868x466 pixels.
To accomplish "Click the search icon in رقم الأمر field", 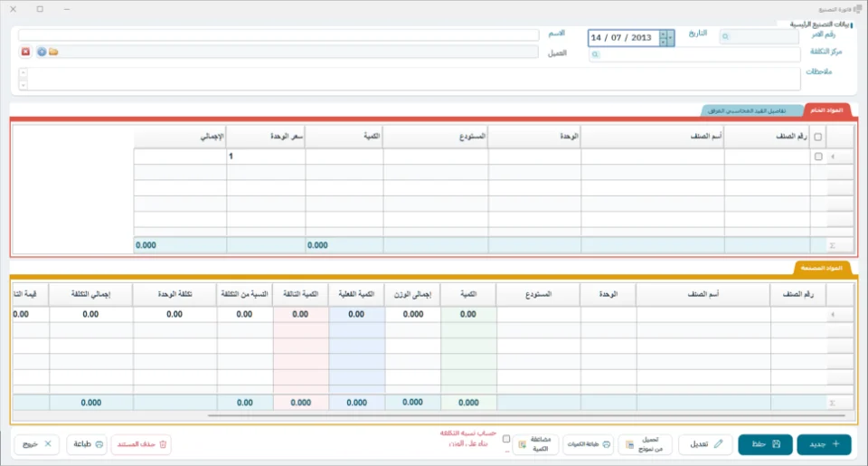I will tap(725, 37).
